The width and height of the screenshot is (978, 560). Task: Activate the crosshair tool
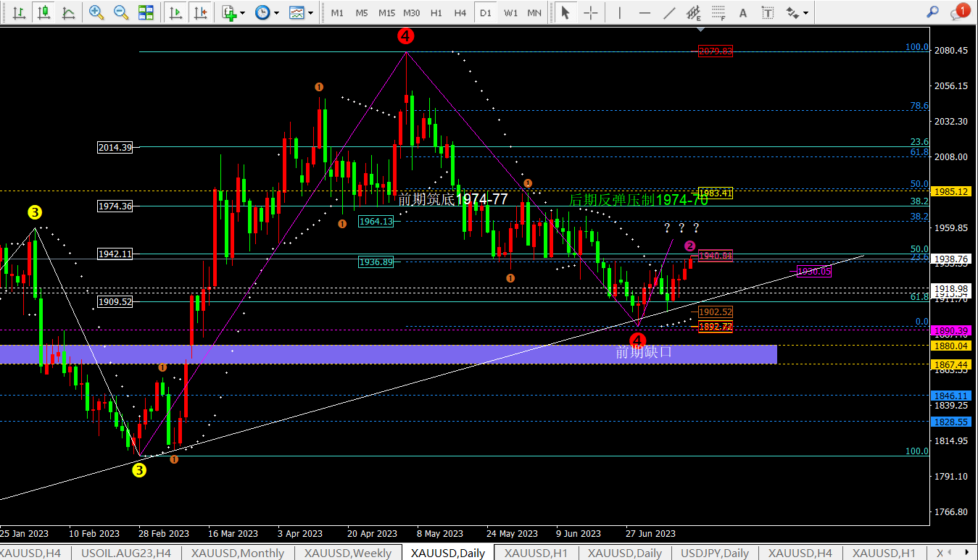(591, 12)
